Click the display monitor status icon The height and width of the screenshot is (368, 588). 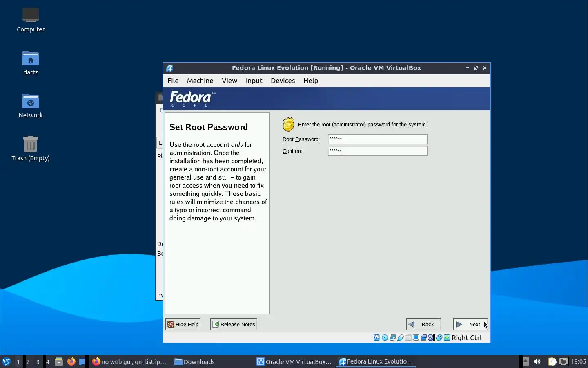click(416, 337)
